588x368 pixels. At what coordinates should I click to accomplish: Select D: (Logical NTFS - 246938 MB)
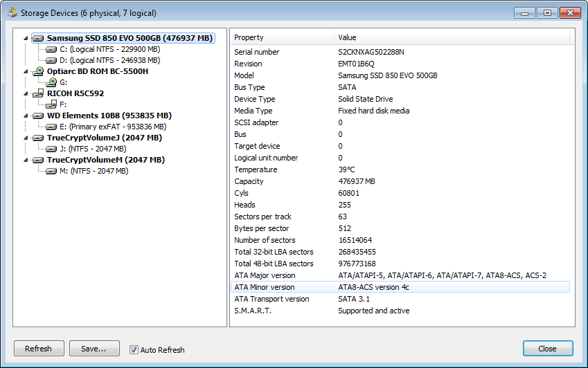110,60
